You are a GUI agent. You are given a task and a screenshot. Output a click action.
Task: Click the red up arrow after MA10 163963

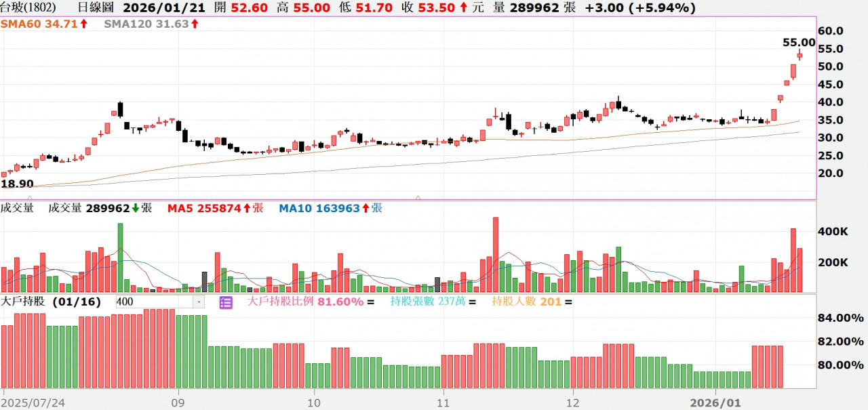click(366, 209)
